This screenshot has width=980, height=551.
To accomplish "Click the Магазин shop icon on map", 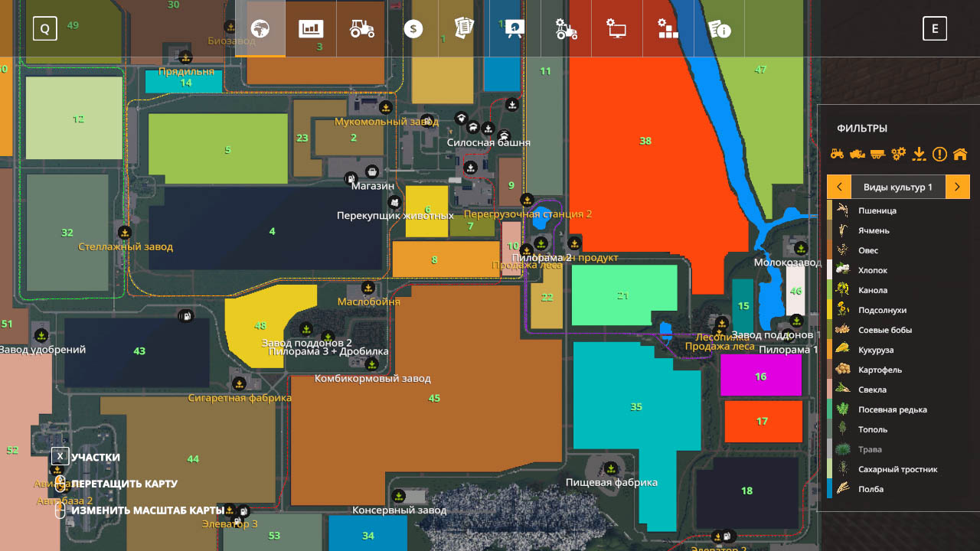I will click(x=372, y=171).
